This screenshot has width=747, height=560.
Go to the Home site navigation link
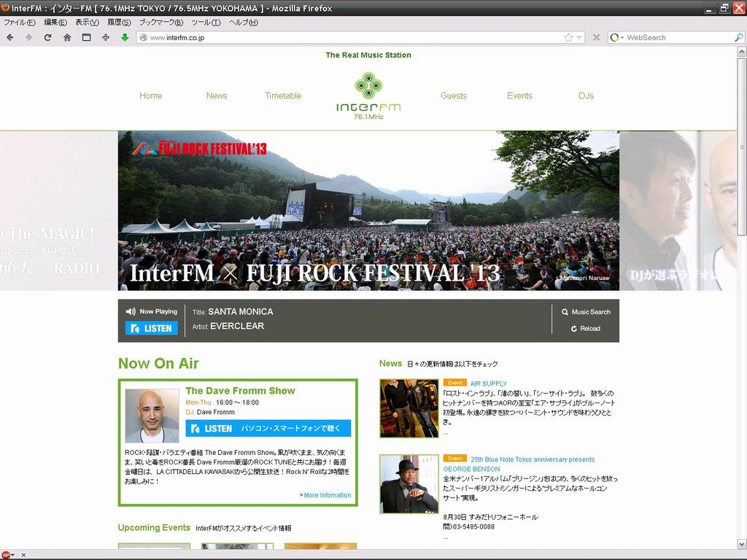[150, 96]
